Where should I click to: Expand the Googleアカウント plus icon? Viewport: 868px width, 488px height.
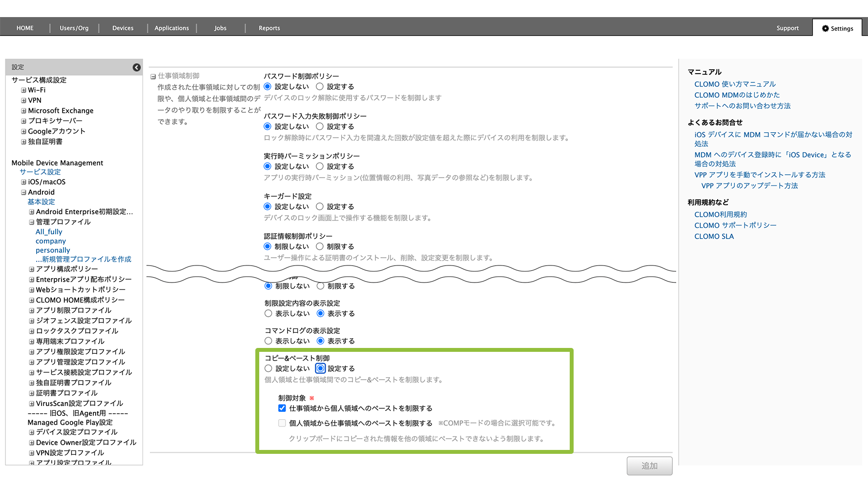pos(23,131)
